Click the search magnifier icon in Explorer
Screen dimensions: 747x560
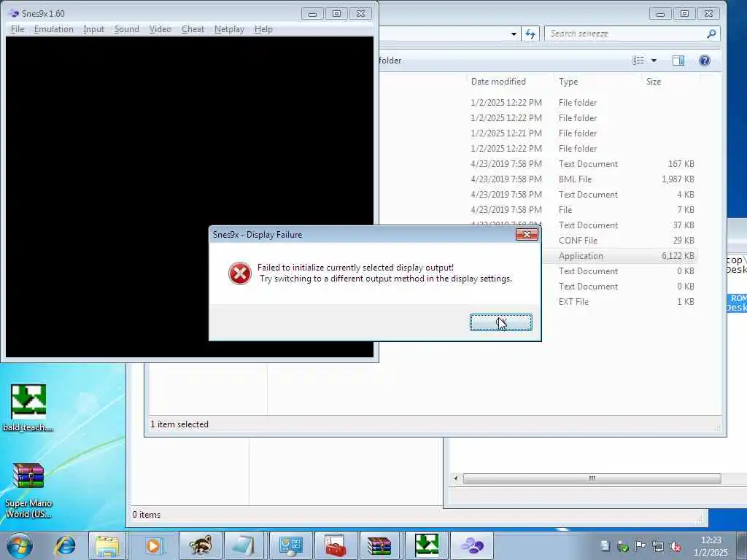click(x=712, y=34)
